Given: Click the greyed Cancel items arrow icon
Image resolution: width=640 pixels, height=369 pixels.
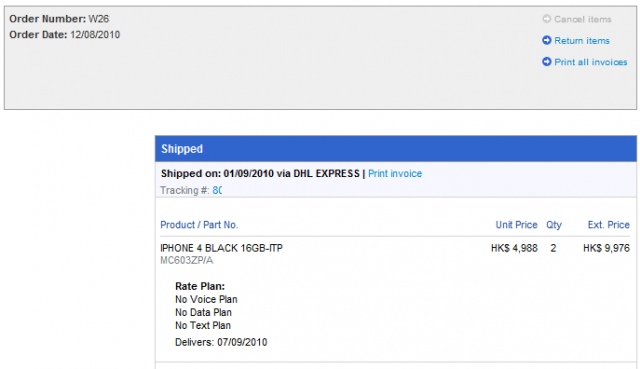Looking at the screenshot, I should [x=547, y=19].
